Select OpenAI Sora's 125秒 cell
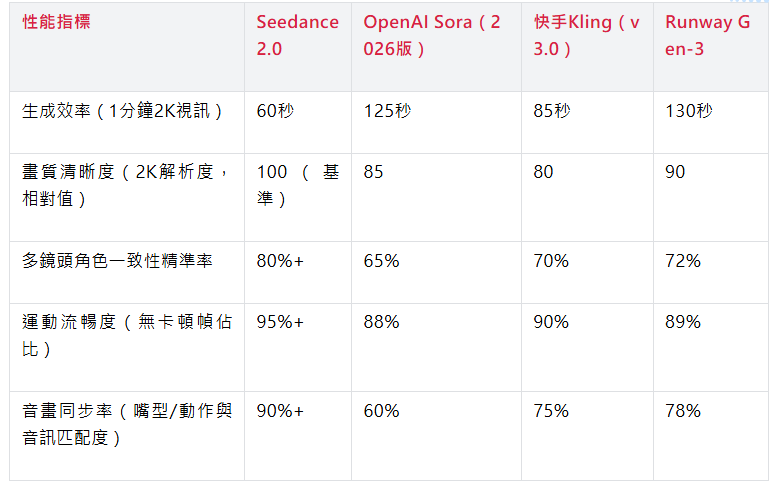The image size is (773, 492). pyautogui.click(x=387, y=111)
